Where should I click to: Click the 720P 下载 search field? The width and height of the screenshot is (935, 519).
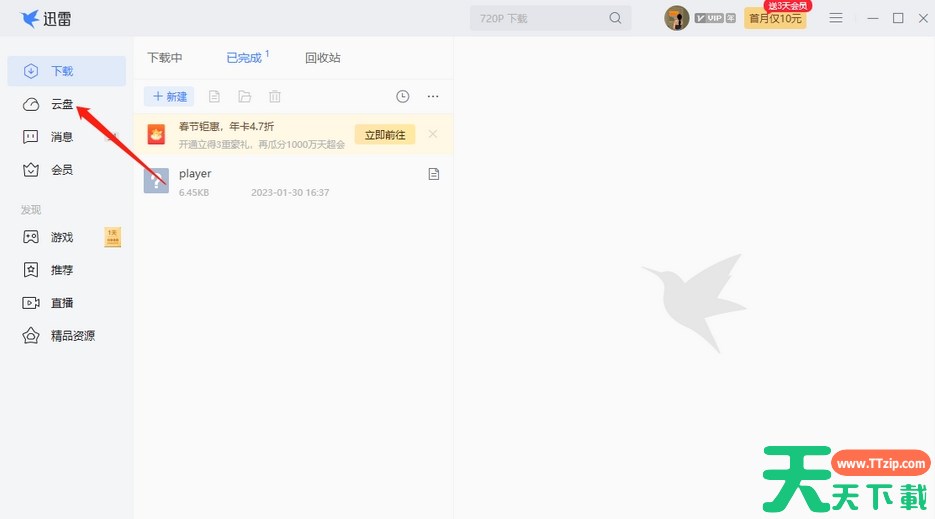(538, 18)
